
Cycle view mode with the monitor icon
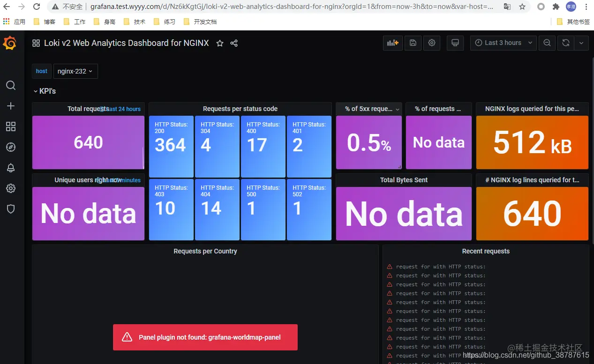[455, 43]
